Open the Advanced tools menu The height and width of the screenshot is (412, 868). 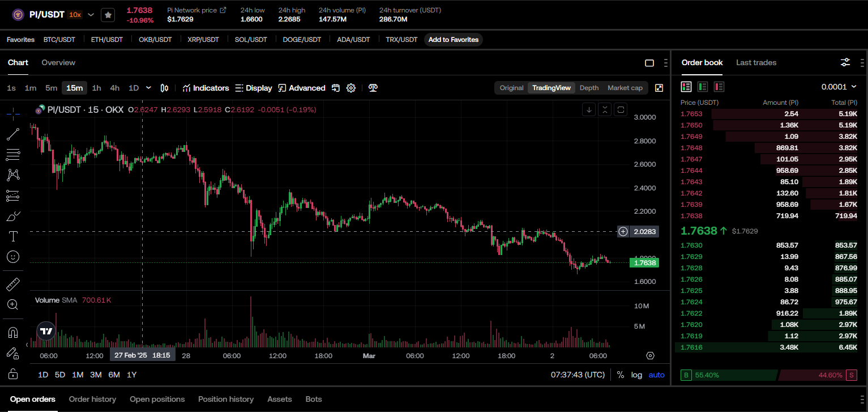(x=302, y=88)
